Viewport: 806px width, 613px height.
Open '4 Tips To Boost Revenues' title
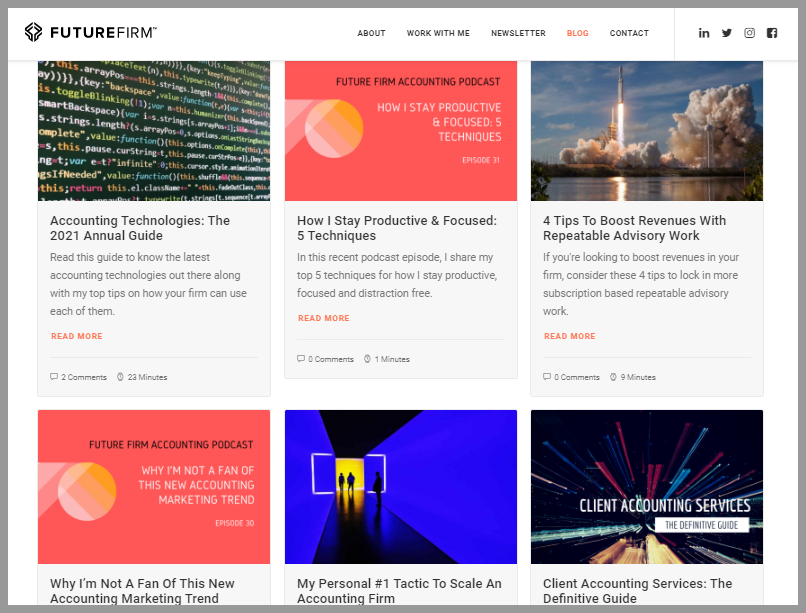634,228
